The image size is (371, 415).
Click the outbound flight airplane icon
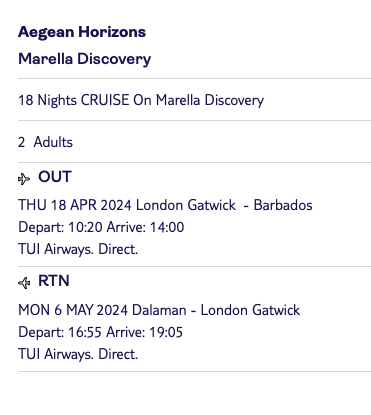[24, 179]
